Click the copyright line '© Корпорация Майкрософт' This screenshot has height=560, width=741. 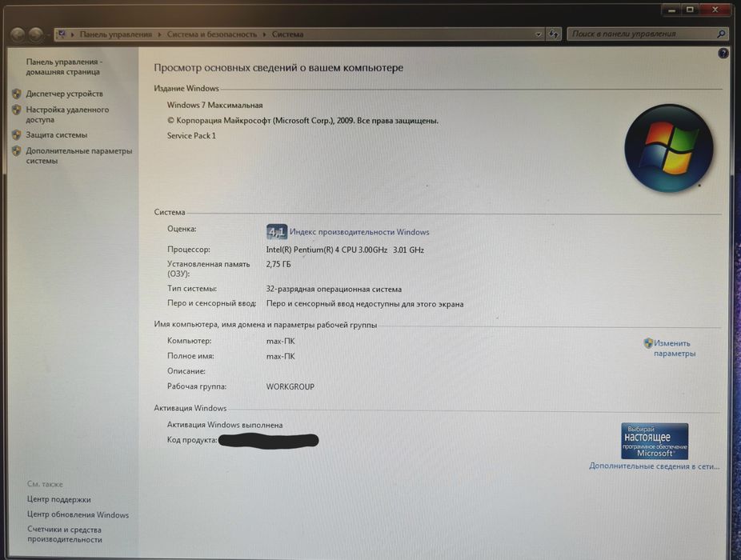(303, 121)
